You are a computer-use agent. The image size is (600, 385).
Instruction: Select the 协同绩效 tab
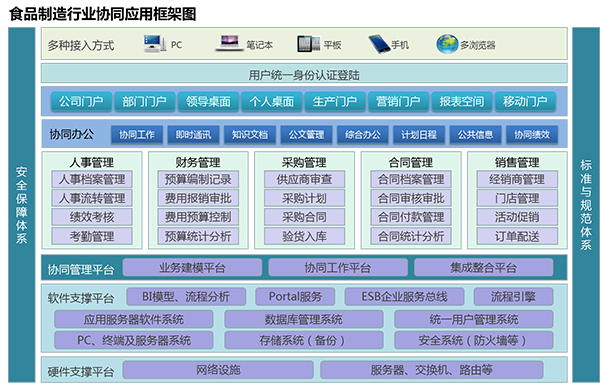coord(532,135)
